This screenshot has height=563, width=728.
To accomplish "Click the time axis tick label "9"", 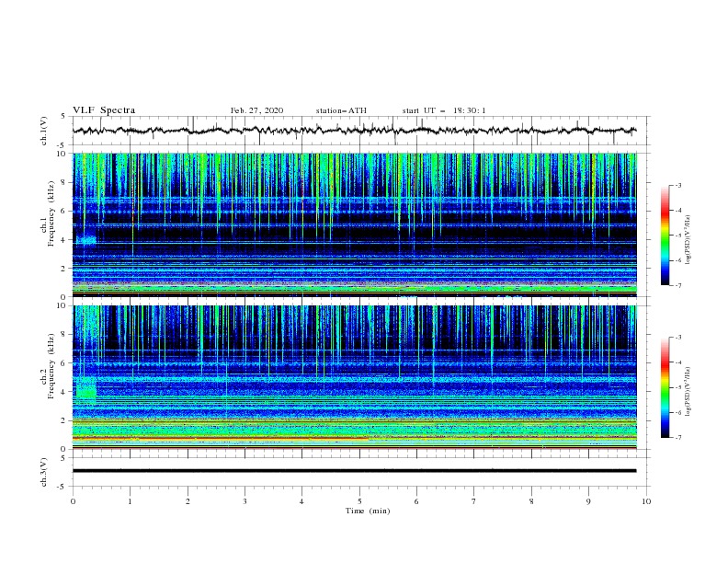I will point(588,501).
